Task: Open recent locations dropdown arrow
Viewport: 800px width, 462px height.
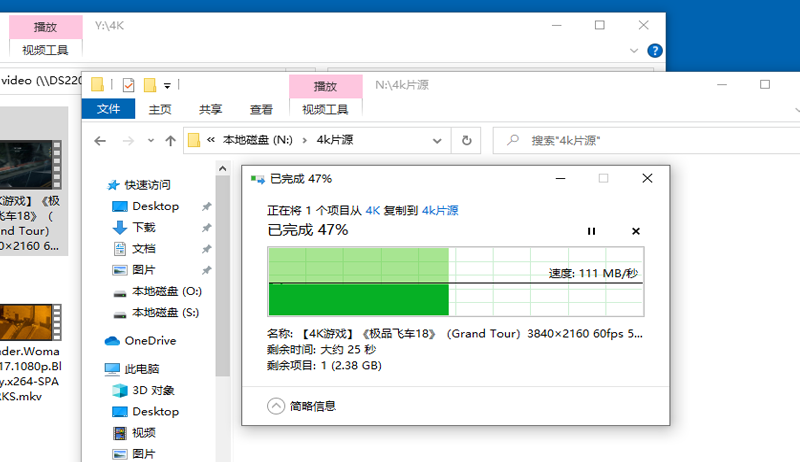Action: point(151,141)
